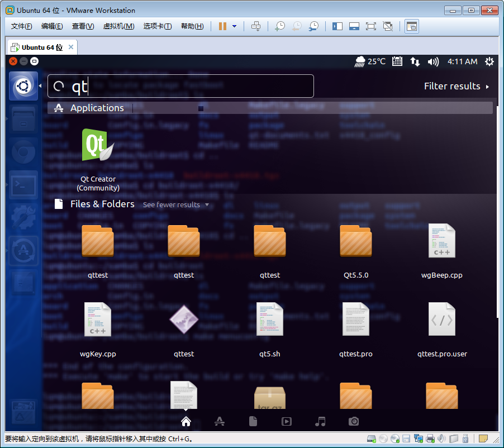Open the Photos lens camera icon
Screen dimensions: 504x448
353,421
